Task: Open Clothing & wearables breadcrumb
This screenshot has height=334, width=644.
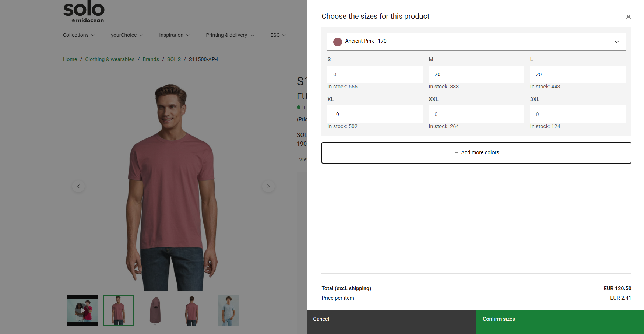Action: [110, 59]
